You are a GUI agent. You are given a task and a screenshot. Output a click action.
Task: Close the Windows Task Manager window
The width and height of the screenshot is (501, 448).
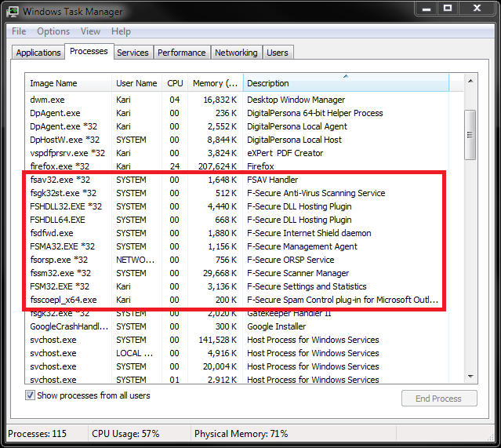tap(477, 9)
